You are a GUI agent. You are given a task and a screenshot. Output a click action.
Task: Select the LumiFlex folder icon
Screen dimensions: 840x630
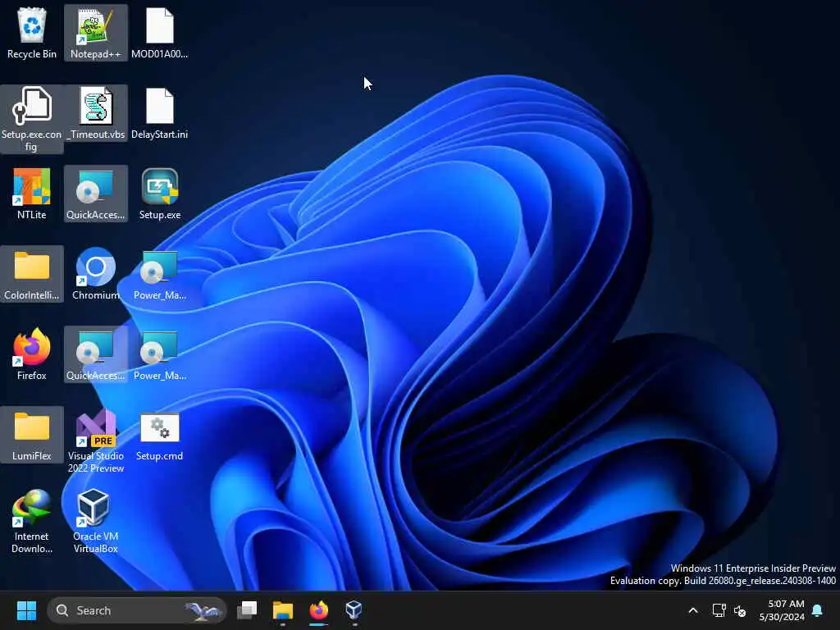32,435
